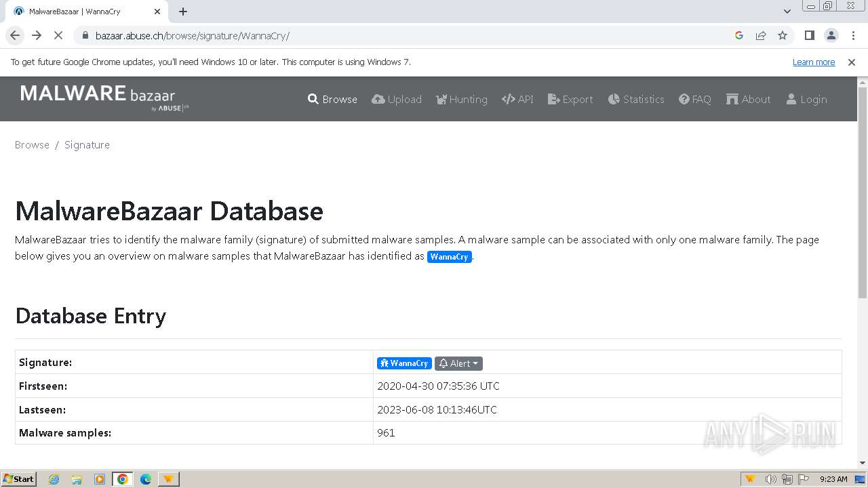Click the taskbar clock showing 9:23 AM
The image size is (868, 488).
(x=833, y=479)
